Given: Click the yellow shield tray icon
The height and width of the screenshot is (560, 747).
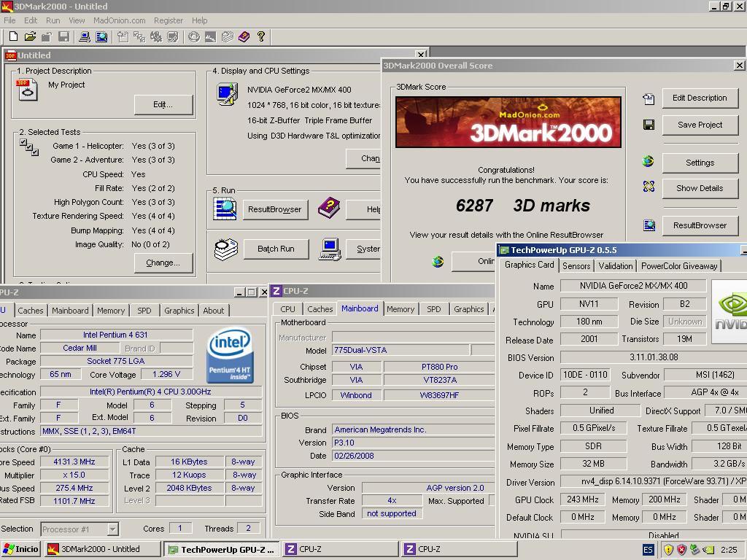Looking at the screenshot, I should 668,550.
